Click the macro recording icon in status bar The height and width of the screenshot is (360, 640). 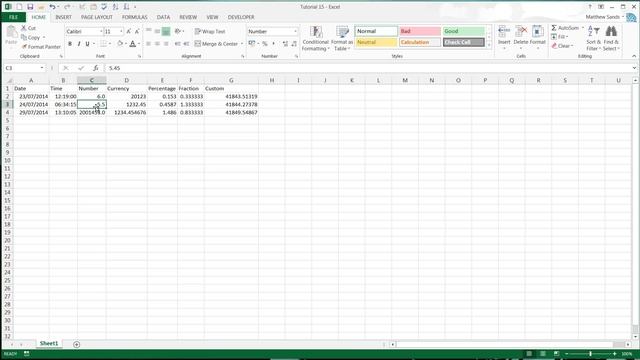click(x=27, y=353)
